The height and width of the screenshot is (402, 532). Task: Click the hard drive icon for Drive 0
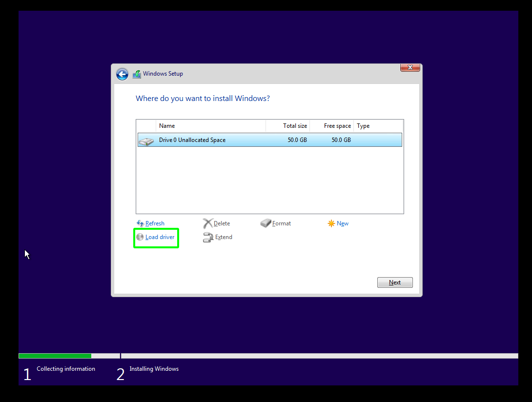[x=146, y=141]
